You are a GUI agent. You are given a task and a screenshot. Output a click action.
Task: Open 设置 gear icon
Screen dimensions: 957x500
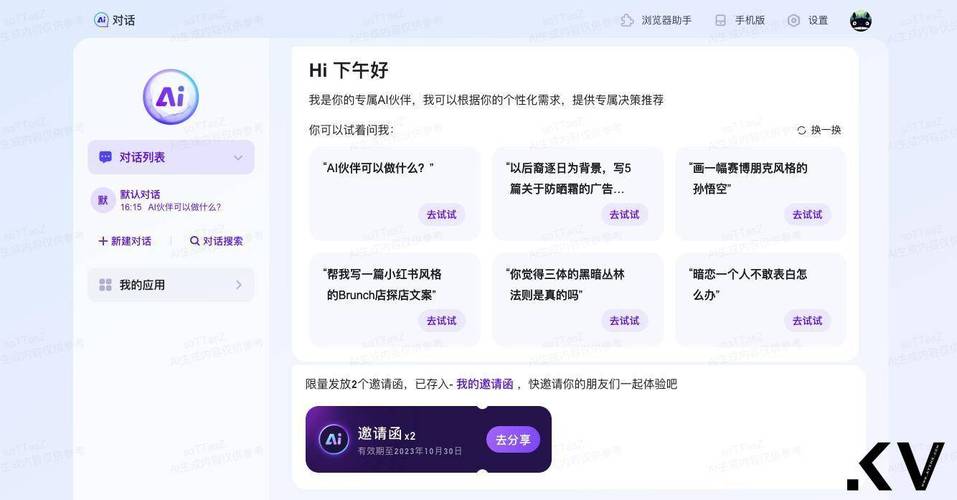pyautogui.click(x=793, y=21)
